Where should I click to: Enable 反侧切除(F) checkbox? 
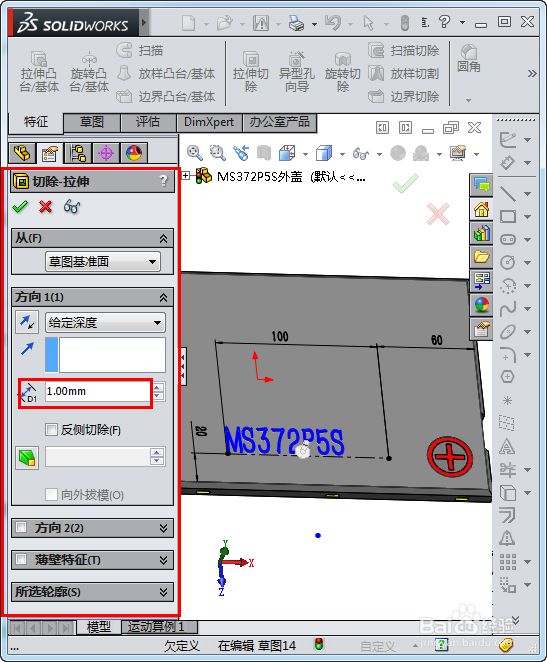point(51,430)
